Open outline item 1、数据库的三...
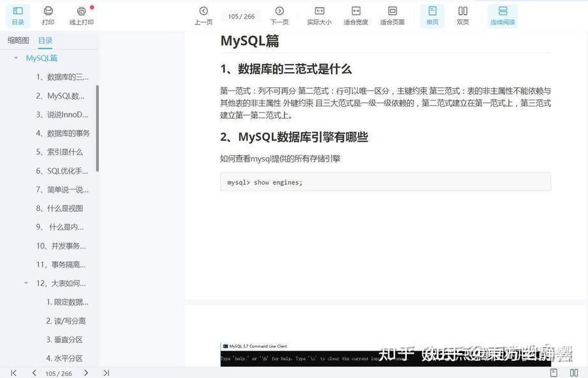Viewport: 588px width, 378px height. coord(62,77)
